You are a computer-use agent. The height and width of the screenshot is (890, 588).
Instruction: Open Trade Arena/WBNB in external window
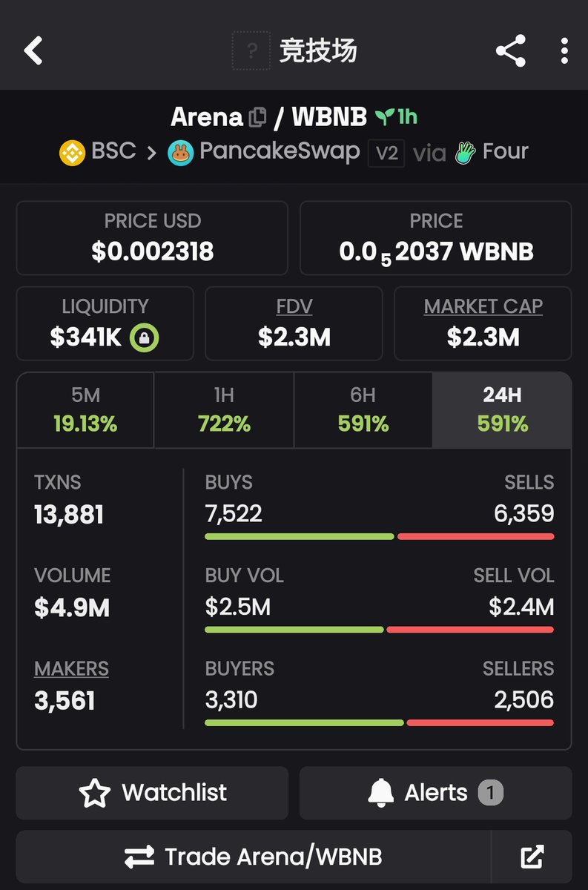(532, 857)
